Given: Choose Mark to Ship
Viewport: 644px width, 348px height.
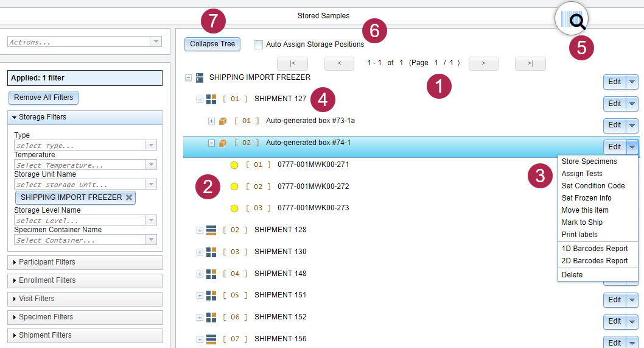Looking at the screenshot, I should (598, 222).
